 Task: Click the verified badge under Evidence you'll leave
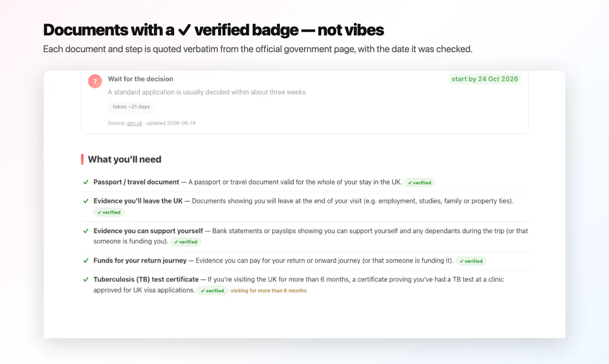point(109,212)
